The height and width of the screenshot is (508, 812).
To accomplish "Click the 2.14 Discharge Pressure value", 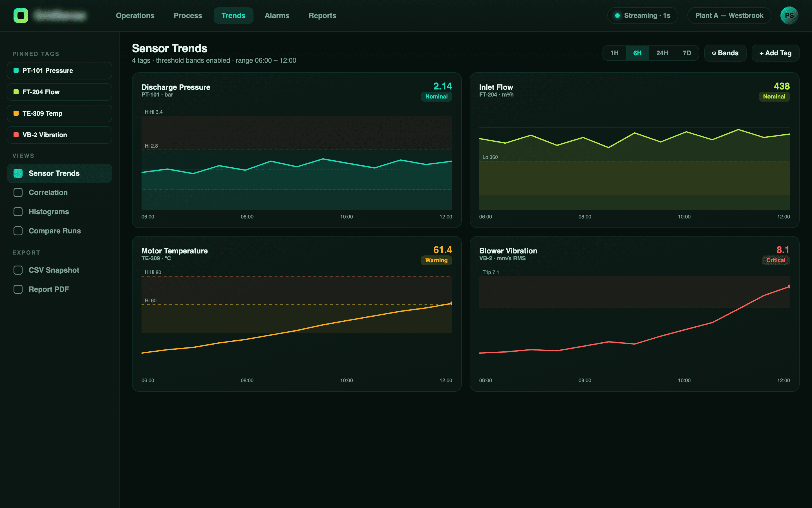I will (442, 86).
